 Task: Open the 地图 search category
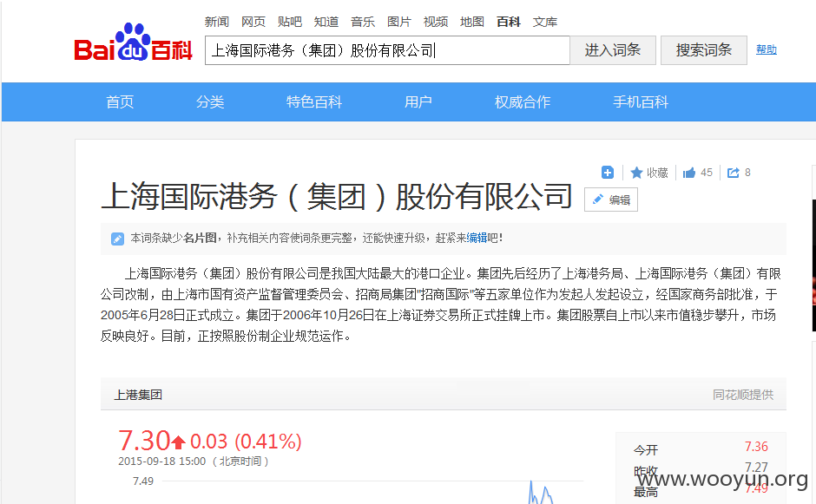[472, 22]
